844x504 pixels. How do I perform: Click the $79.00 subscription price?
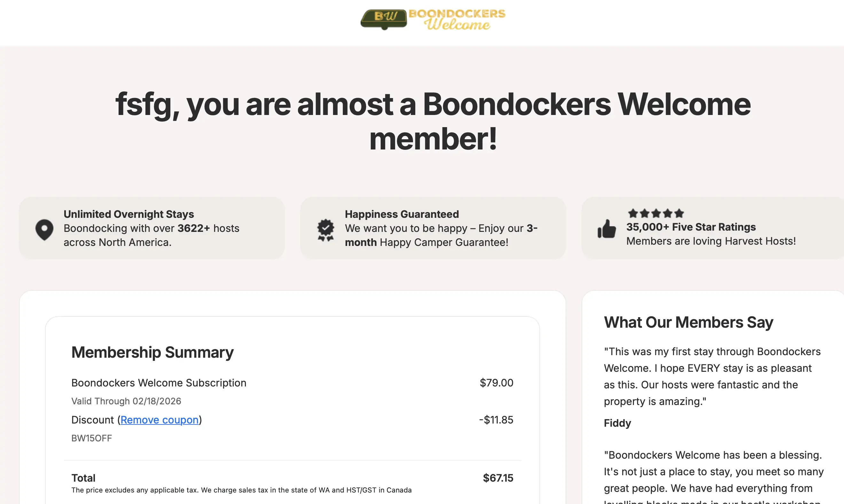[x=496, y=383]
